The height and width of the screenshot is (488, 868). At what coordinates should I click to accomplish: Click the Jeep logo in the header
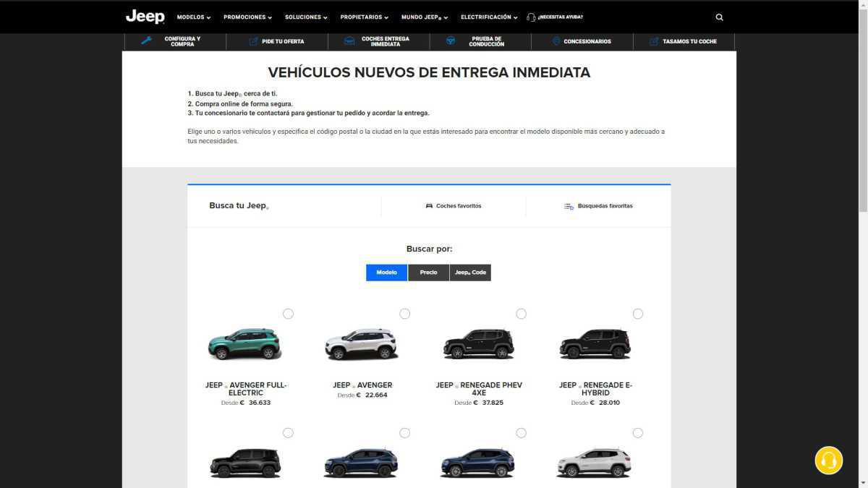pyautogui.click(x=144, y=16)
